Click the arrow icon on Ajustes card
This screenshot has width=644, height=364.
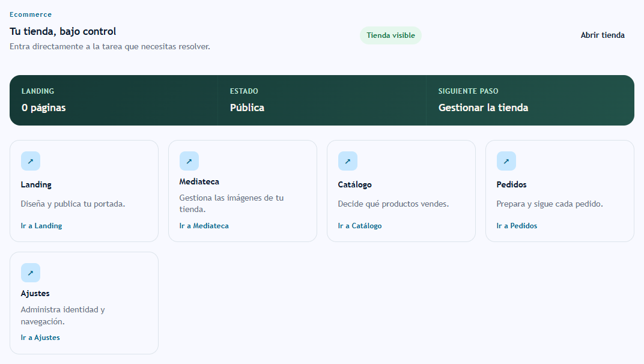click(31, 273)
